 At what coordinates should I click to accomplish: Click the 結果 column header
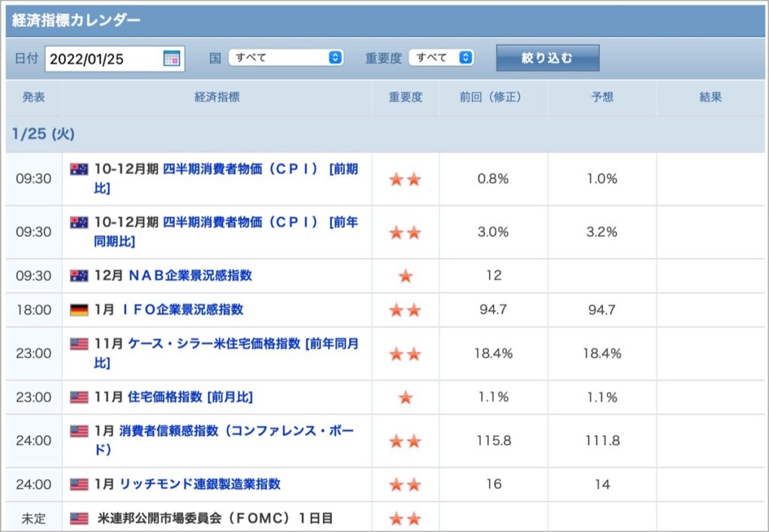point(710,97)
